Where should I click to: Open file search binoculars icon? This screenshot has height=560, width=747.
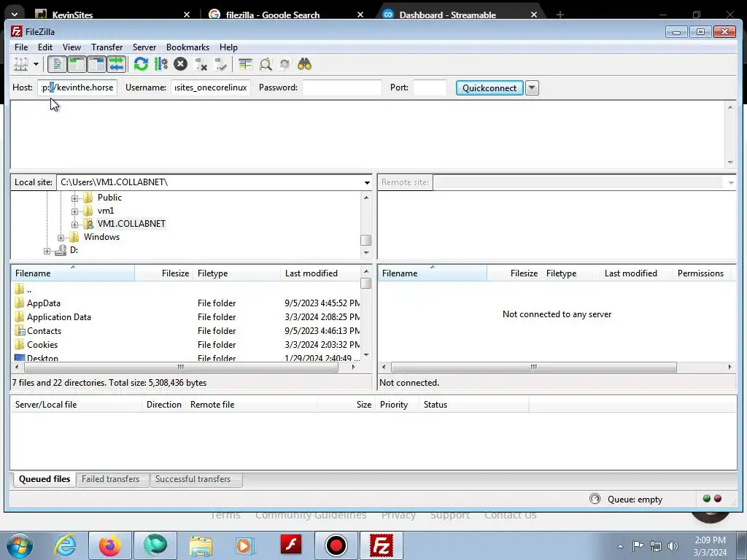pyautogui.click(x=304, y=64)
